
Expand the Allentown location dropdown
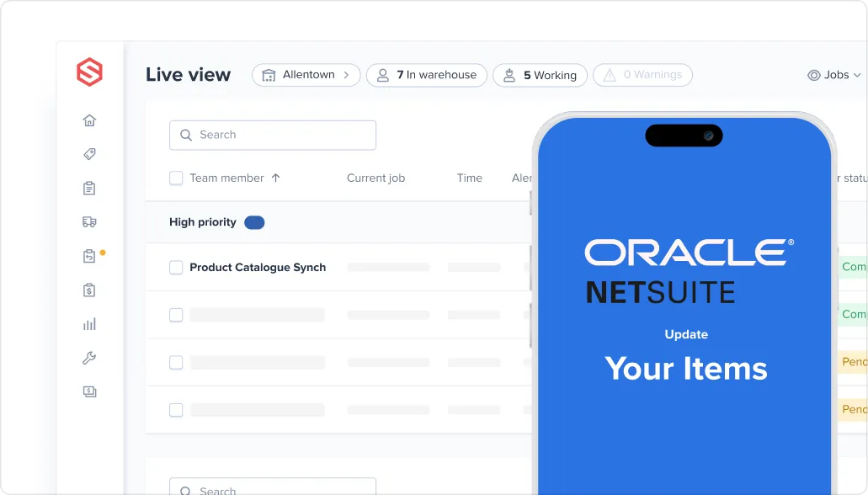[306, 75]
